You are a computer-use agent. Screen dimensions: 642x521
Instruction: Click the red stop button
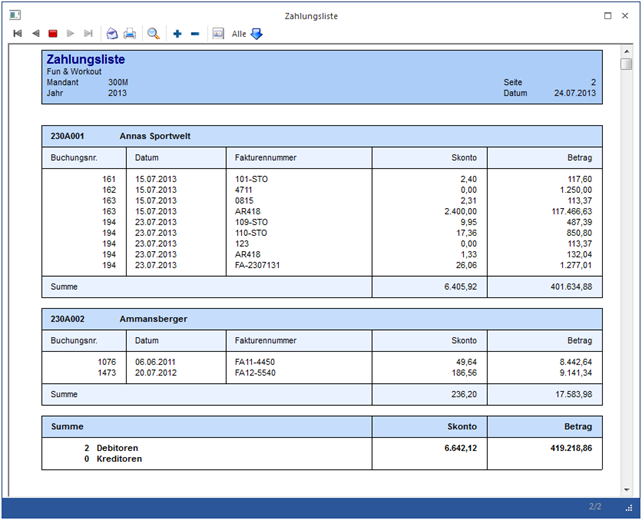53,34
